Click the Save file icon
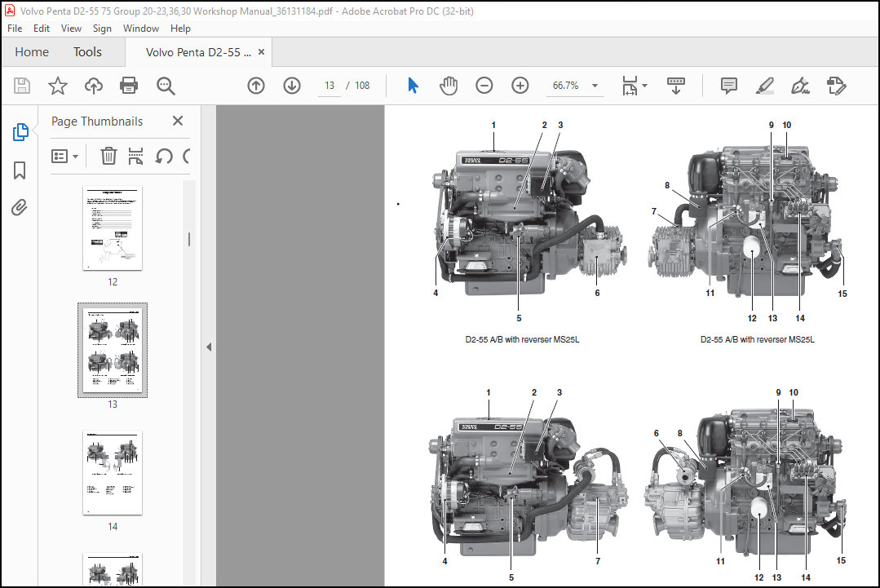 pos(22,86)
